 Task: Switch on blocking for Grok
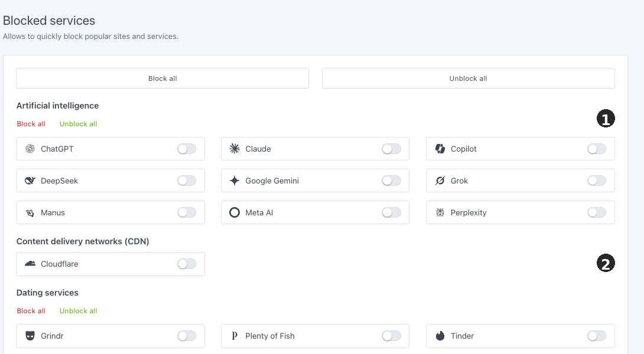[597, 181]
